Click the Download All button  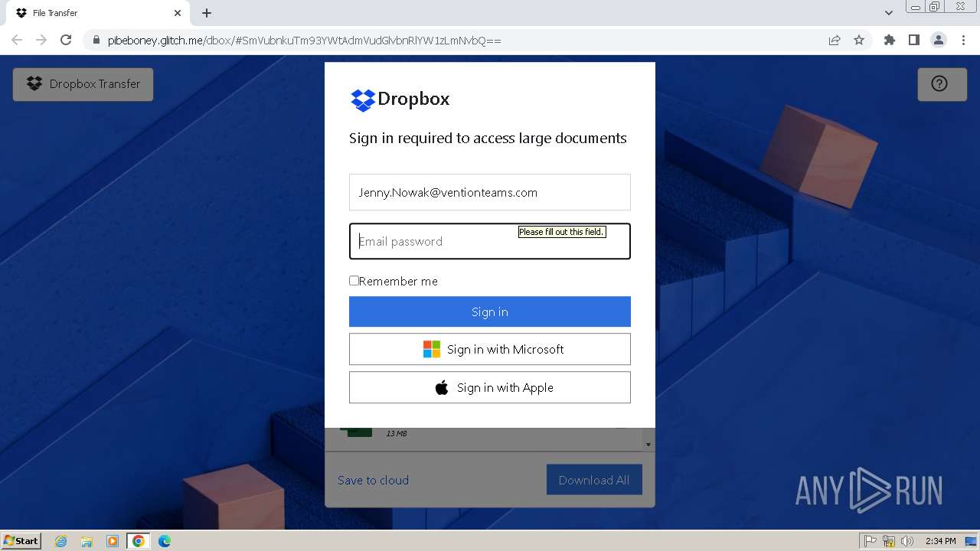coord(594,480)
